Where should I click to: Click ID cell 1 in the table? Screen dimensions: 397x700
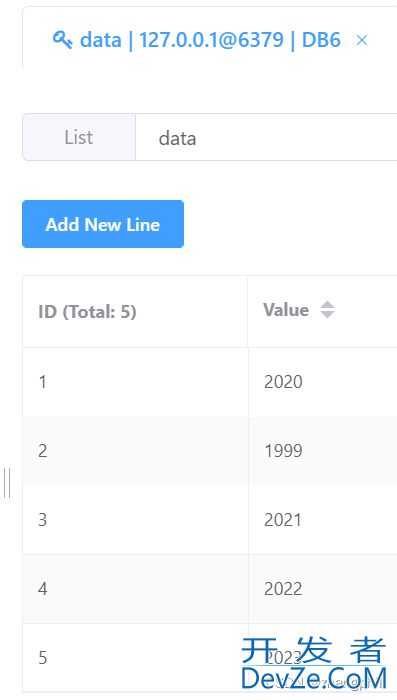click(x=135, y=382)
